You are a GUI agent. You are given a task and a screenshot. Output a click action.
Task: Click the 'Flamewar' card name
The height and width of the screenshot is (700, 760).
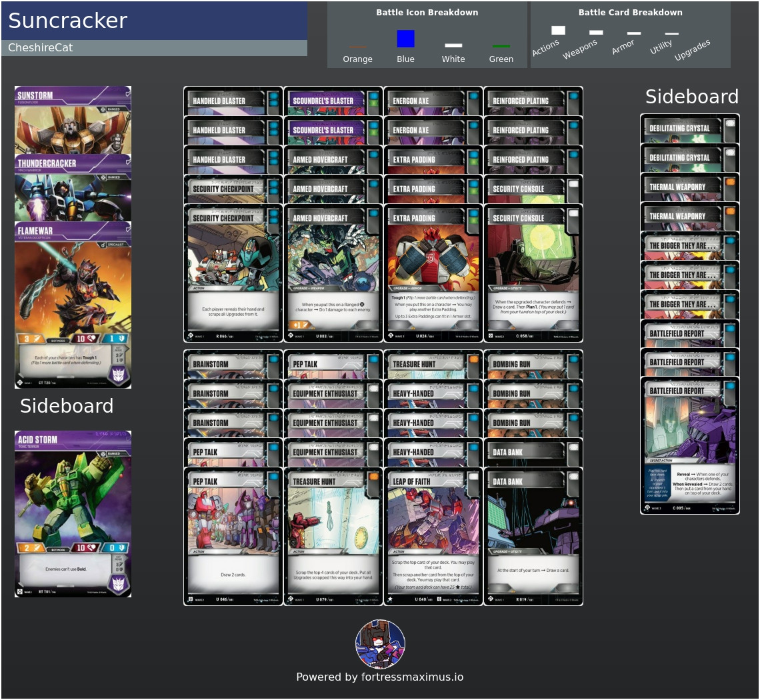(35, 230)
